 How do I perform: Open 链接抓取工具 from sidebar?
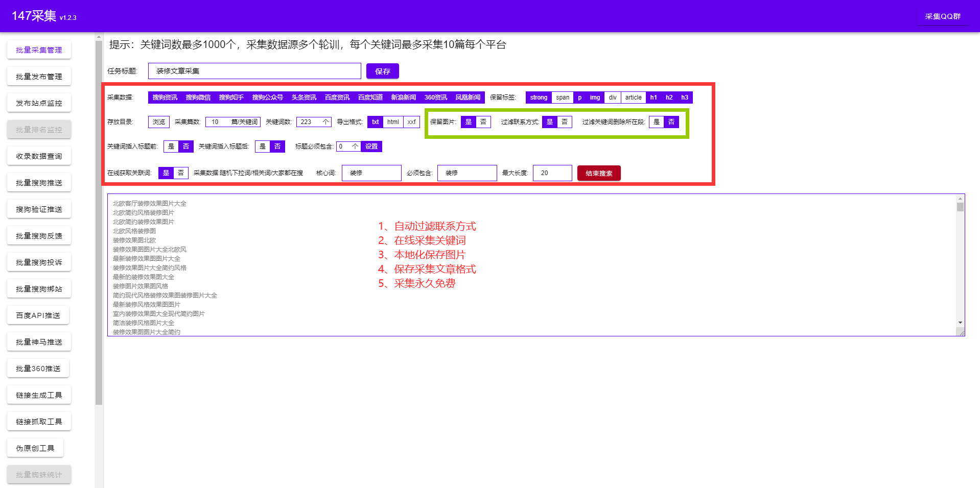39,422
